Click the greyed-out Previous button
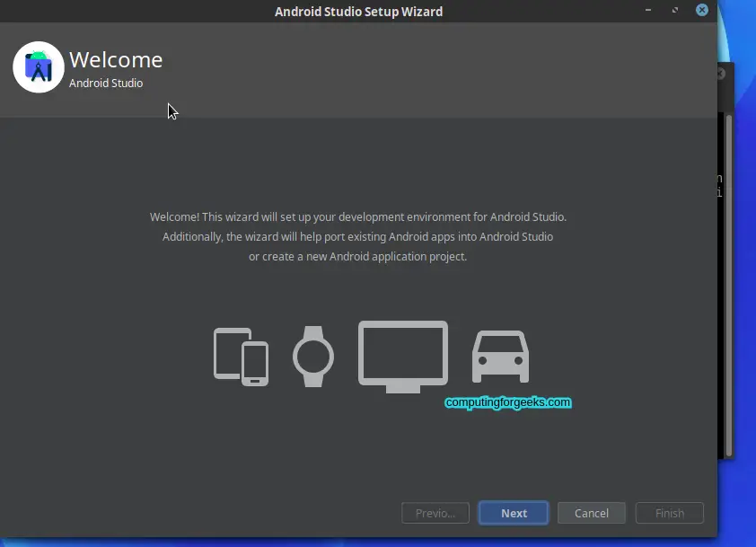The width and height of the screenshot is (756, 547). point(435,513)
